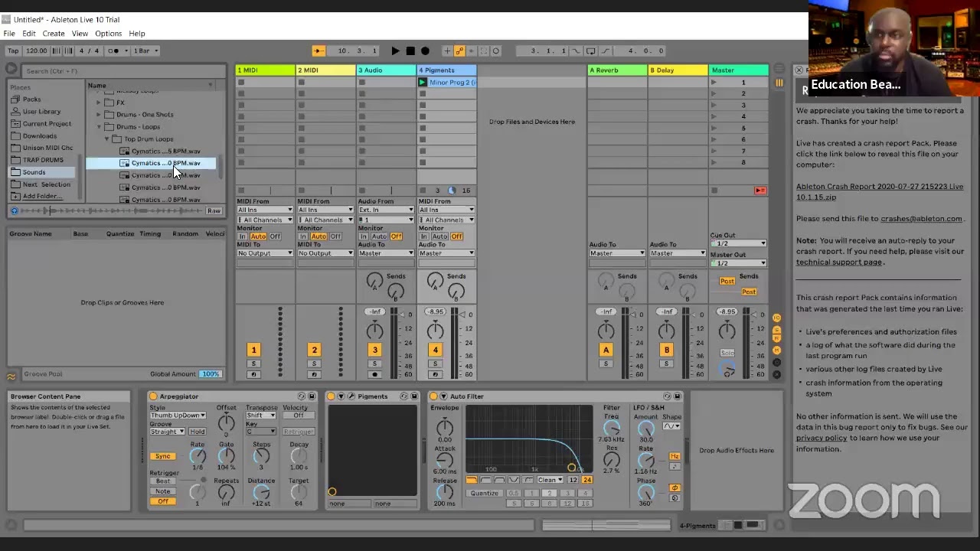Select the 4 Pigments track header

(446, 70)
